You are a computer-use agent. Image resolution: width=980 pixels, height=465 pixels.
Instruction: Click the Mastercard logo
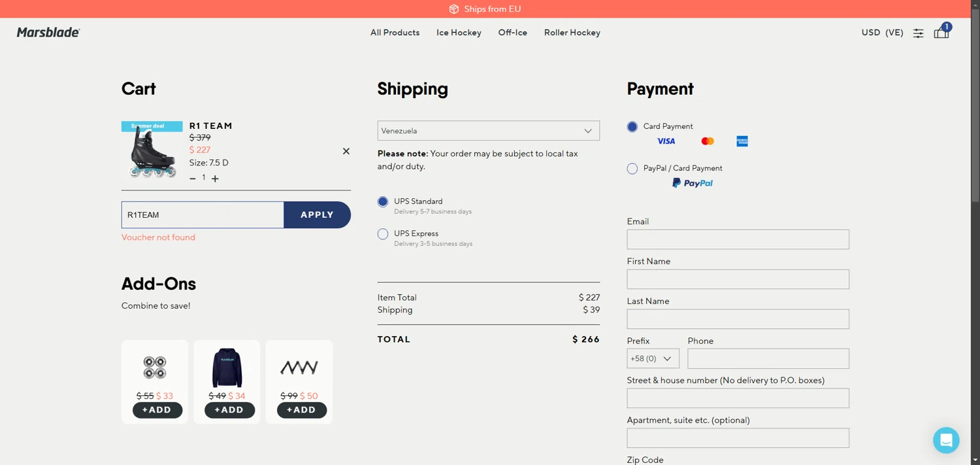(708, 141)
